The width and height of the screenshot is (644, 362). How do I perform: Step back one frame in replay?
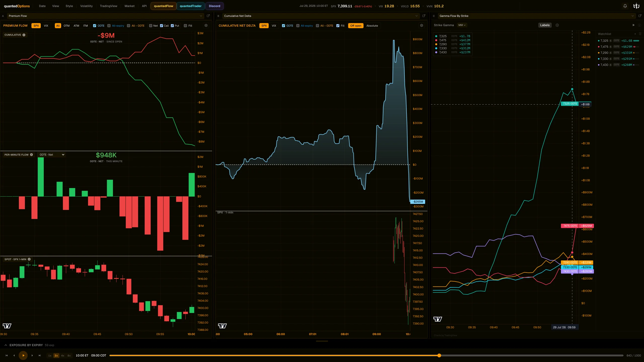pyautogui.click(x=14, y=355)
